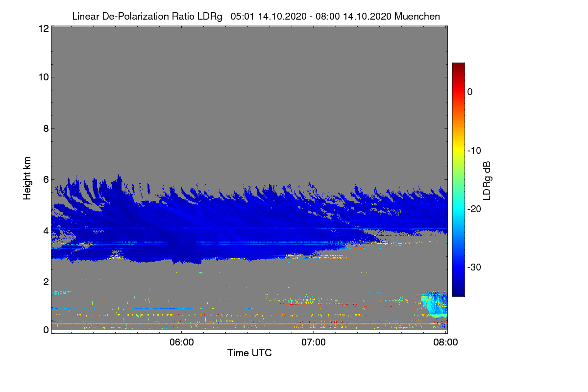588x392 pixels.
Task: Click the height tick label '4'
Action: click(x=45, y=230)
